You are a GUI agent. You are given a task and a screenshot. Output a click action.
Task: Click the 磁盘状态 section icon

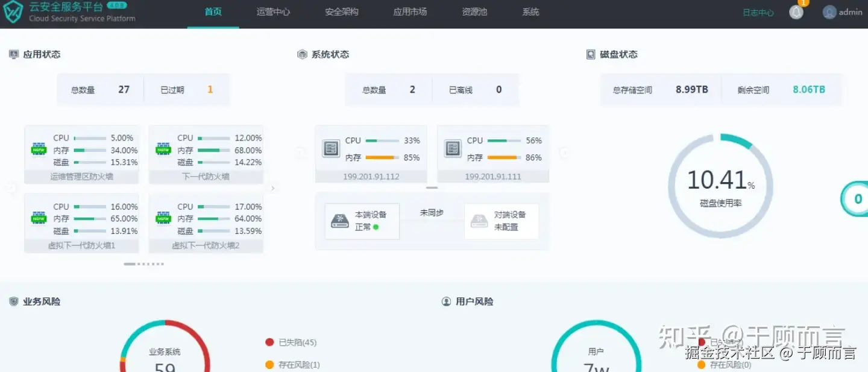(x=591, y=54)
